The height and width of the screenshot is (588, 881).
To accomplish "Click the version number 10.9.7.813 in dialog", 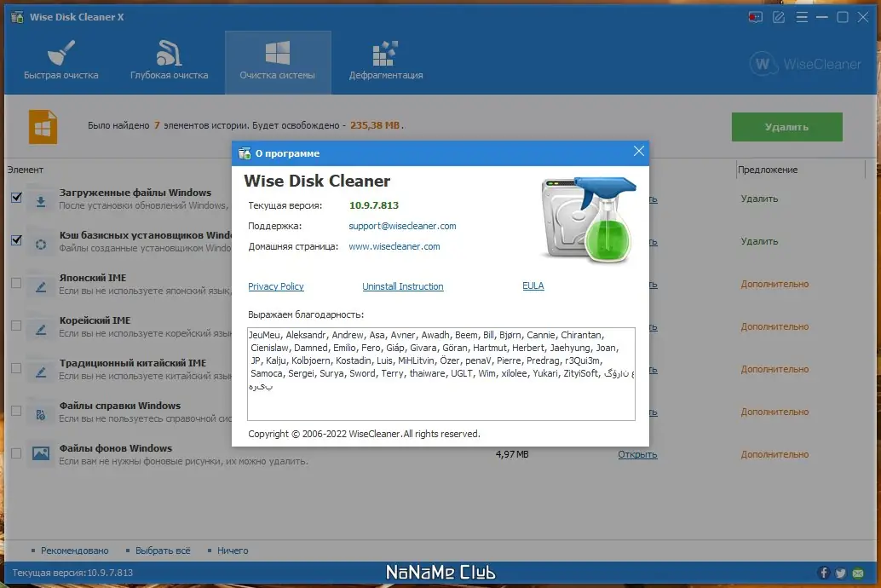I will (x=374, y=205).
